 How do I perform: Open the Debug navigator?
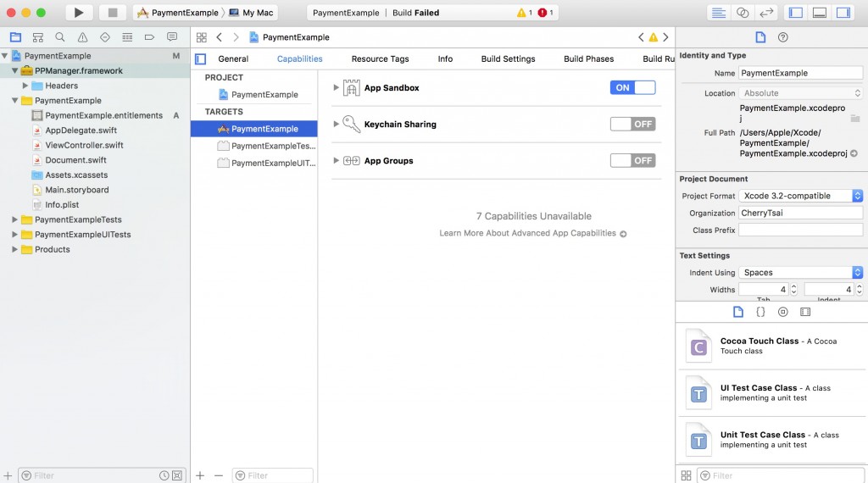click(x=127, y=37)
